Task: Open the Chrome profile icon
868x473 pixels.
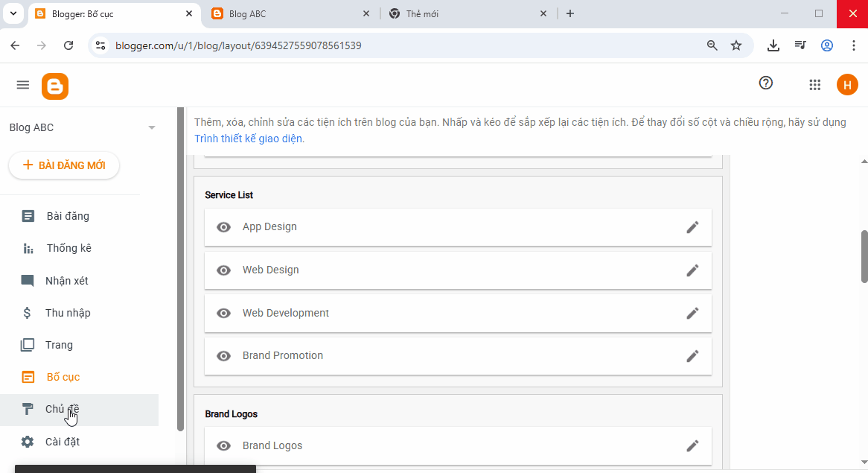Action: coord(827,45)
